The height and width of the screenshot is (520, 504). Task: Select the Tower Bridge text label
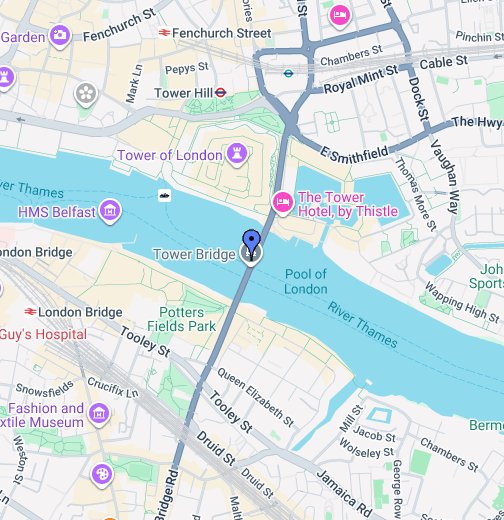coord(194,254)
